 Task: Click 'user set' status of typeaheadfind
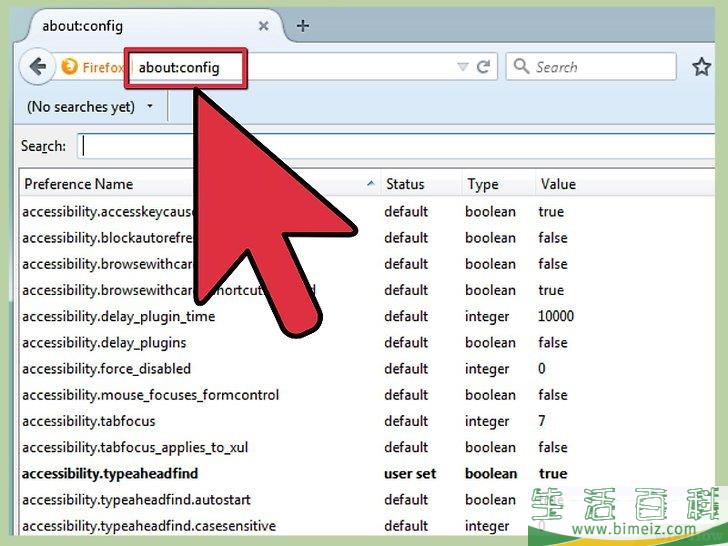[x=410, y=474]
